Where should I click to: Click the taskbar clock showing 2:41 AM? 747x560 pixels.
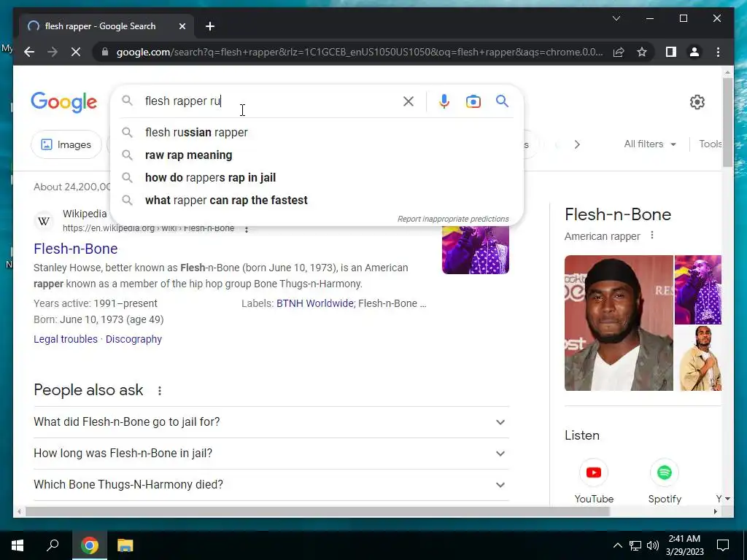coord(684,545)
